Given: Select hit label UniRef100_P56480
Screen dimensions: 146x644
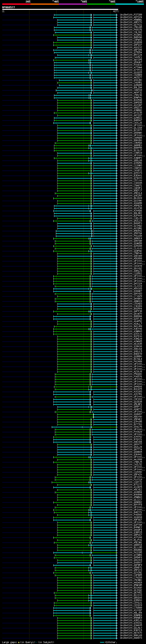Looking at the screenshot, I should tap(131, 374).
